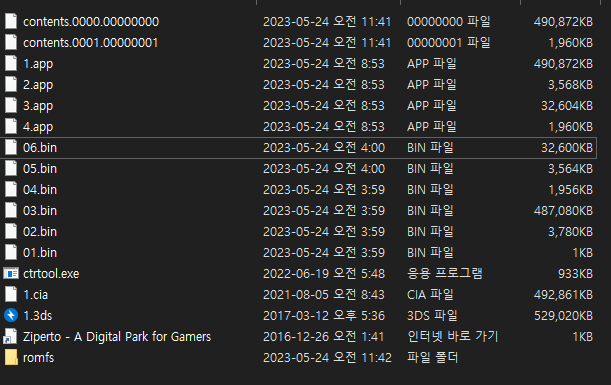Viewport: 611px width, 385px height.
Task: Click the 32,600KB size of 06.bin
Action: [x=567, y=148]
